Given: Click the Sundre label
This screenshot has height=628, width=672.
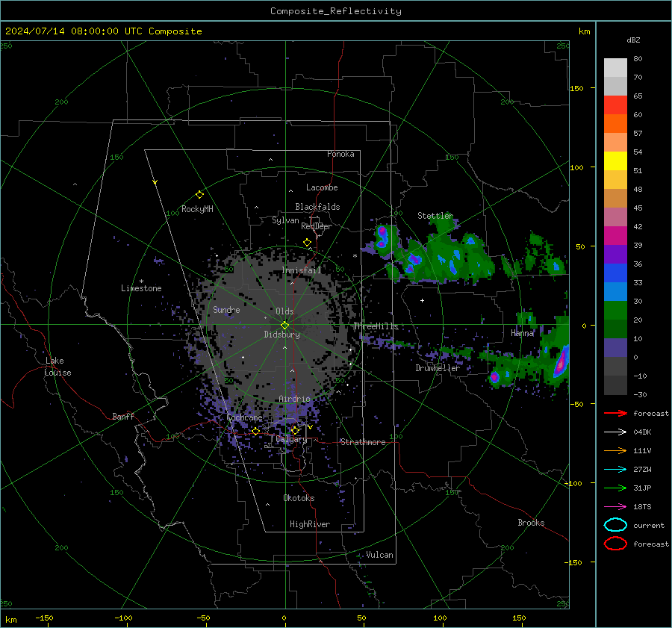Looking at the screenshot, I should (x=226, y=309).
